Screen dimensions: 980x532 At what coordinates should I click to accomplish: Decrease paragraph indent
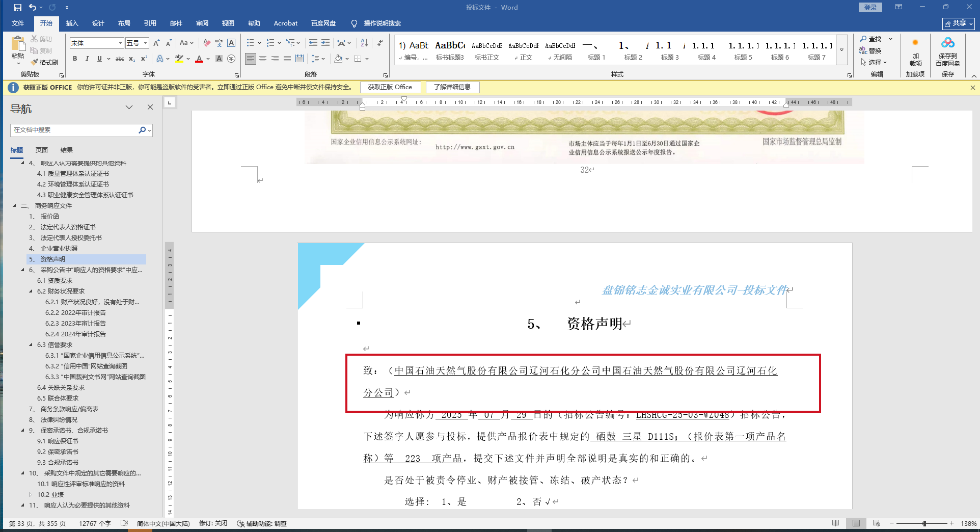click(x=313, y=43)
